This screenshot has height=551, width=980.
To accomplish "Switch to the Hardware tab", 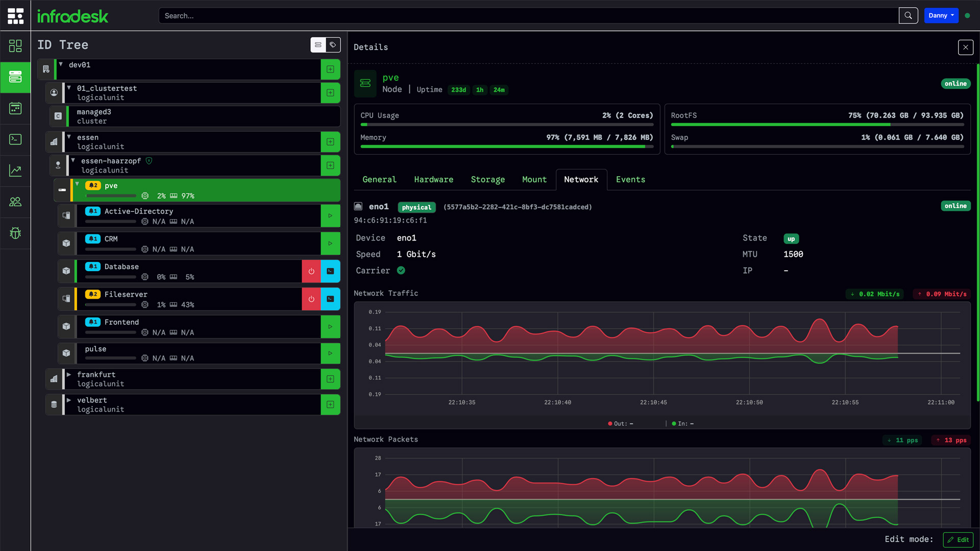I will (x=434, y=180).
